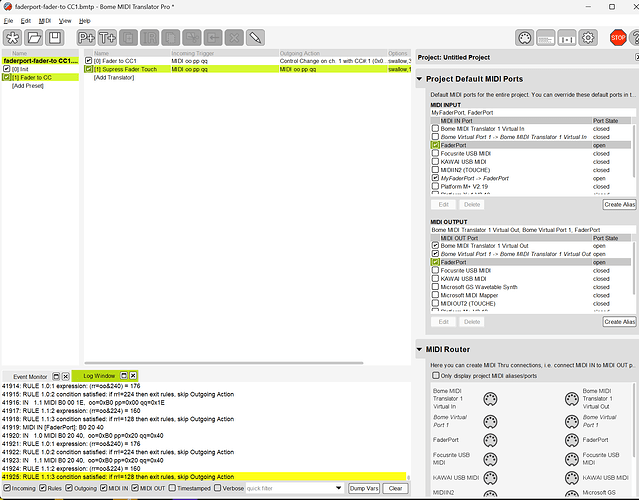Viewport: 639px width, 500px height.
Task: Disable the Fader to CC1 translator checkbox
Action: [88, 61]
